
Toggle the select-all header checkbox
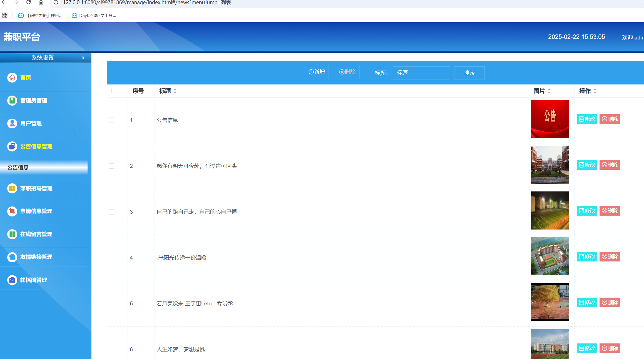tap(114, 91)
